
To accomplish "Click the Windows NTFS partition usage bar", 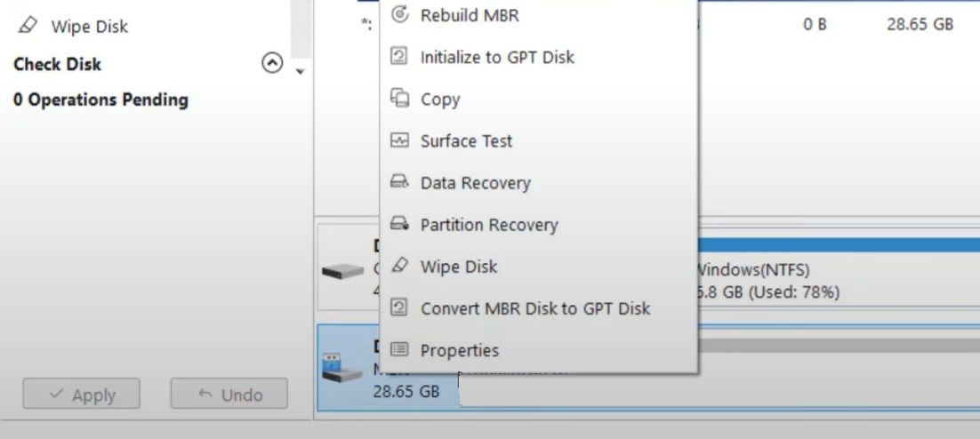I will (x=836, y=245).
